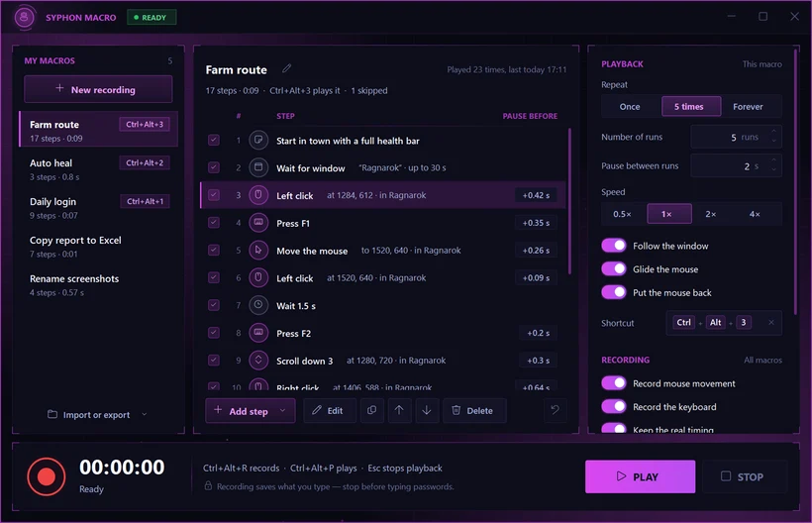
Task: Disable Put the mouse back switch
Action: click(x=614, y=292)
